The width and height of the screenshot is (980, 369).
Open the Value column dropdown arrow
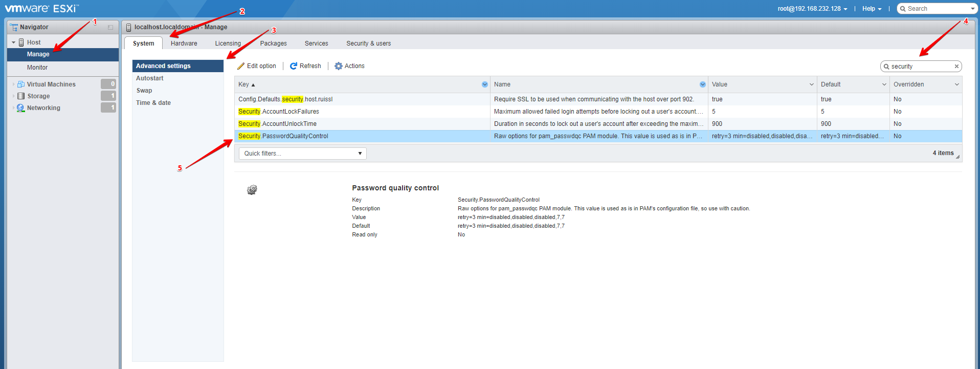pyautogui.click(x=811, y=84)
